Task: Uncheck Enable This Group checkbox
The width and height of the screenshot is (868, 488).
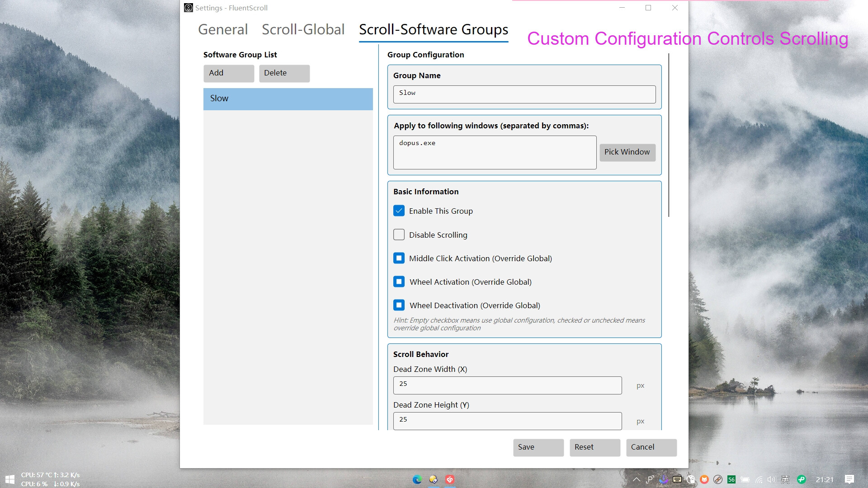Action: coord(399,211)
